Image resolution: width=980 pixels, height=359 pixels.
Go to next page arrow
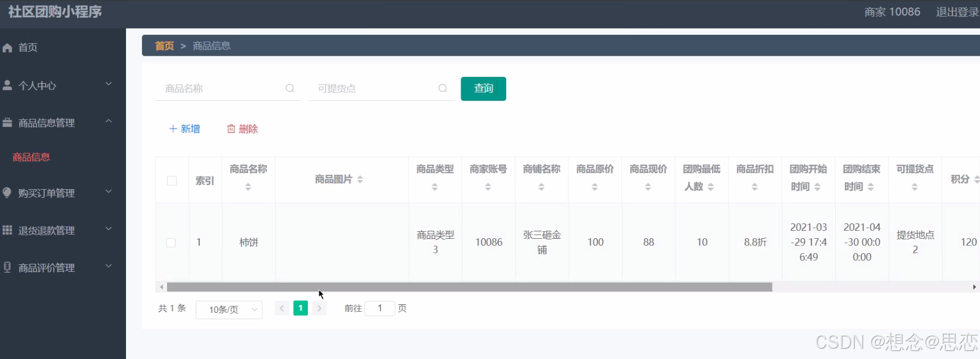(x=319, y=308)
